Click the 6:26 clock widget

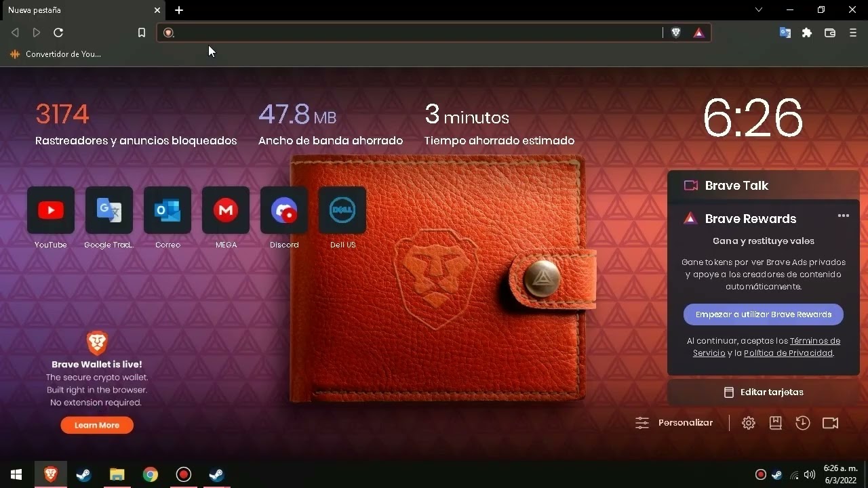pos(753,119)
